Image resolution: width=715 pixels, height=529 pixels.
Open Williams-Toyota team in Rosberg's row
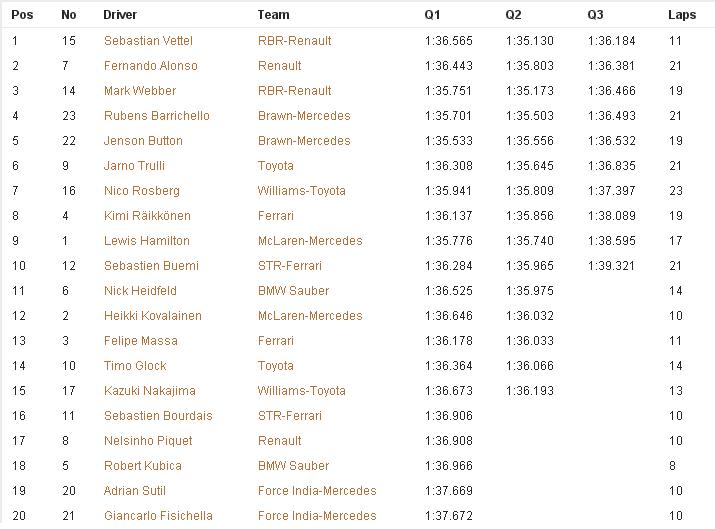[x=301, y=191]
